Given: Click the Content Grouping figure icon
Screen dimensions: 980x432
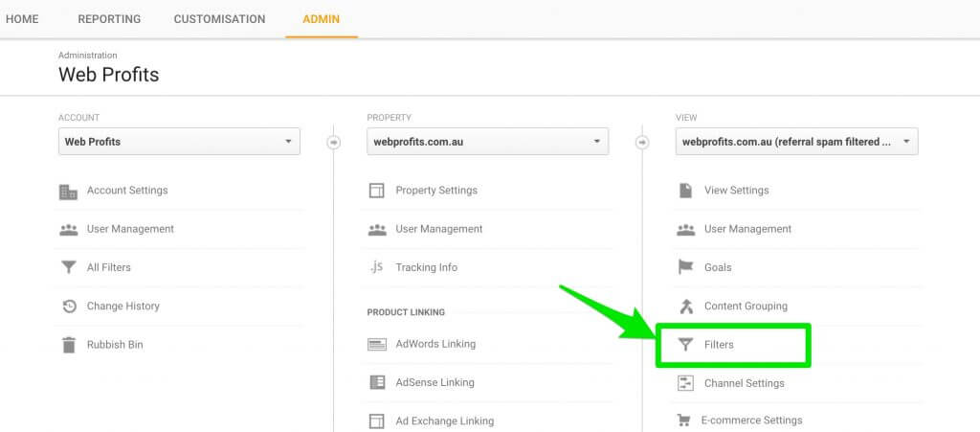Looking at the screenshot, I should (x=686, y=307).
